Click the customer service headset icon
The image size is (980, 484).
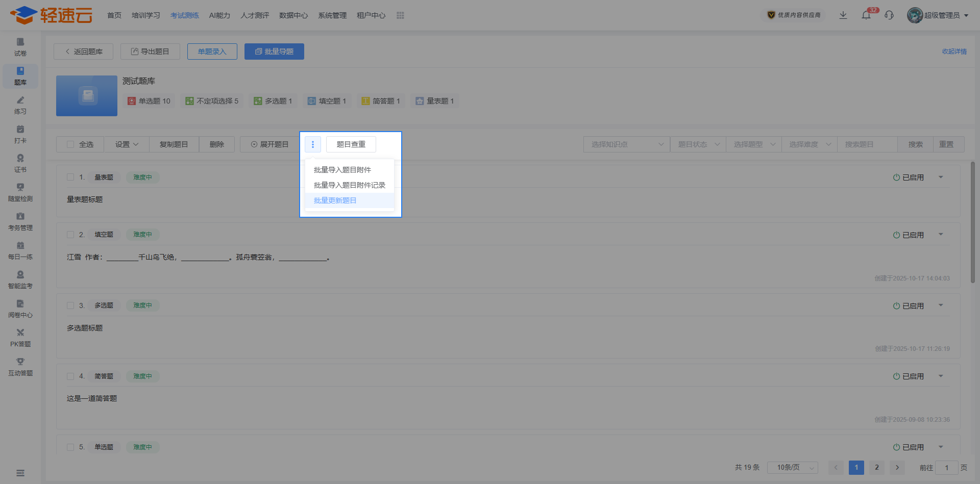(x=889, y=15)
